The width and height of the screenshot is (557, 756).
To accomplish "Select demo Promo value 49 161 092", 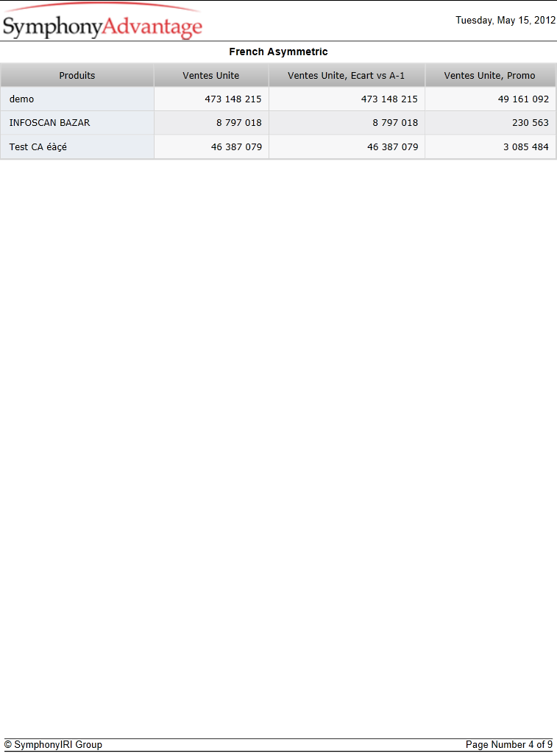I will pos(523,99).
